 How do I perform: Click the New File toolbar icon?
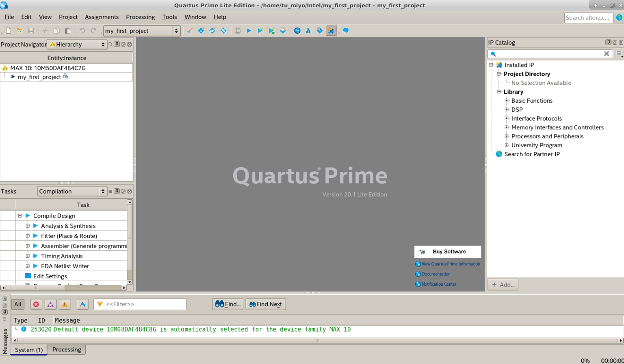8,31
